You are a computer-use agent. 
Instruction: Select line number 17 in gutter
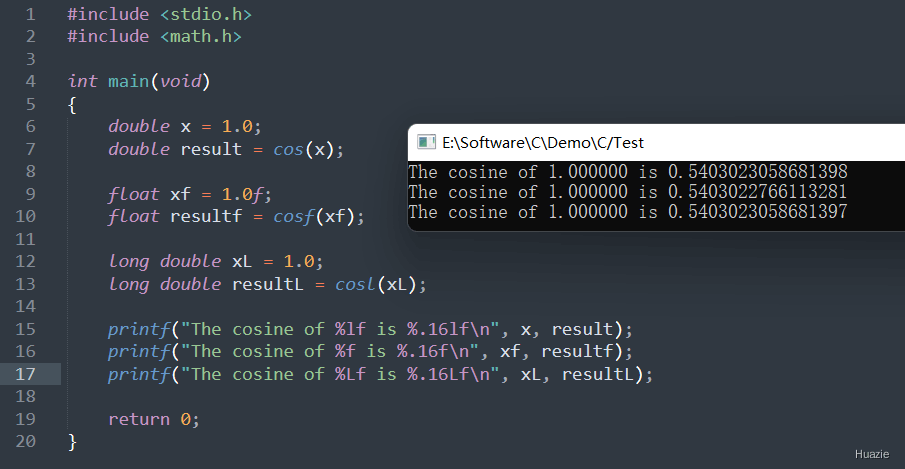tap(25, 374)
